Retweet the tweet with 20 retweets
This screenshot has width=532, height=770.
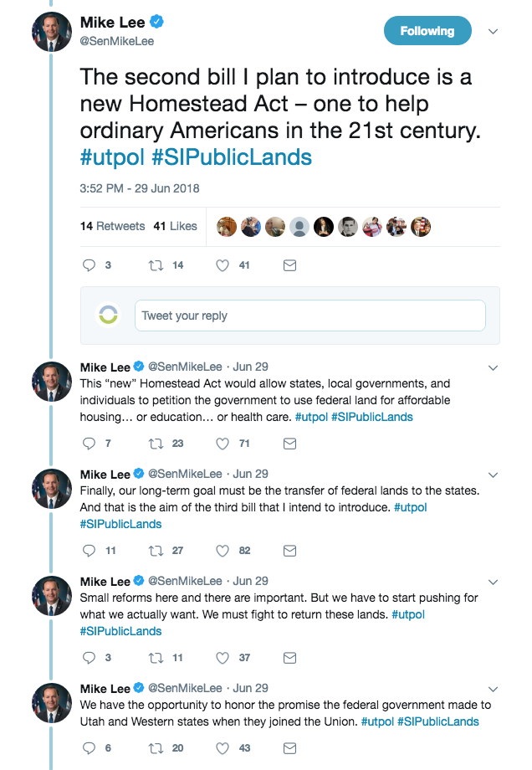coord(156,748)
